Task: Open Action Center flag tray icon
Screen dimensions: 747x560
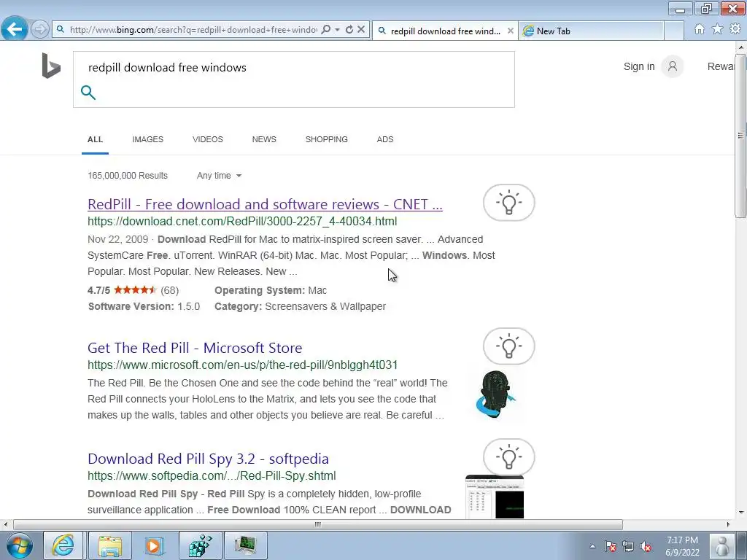Action: click(611, 546)
